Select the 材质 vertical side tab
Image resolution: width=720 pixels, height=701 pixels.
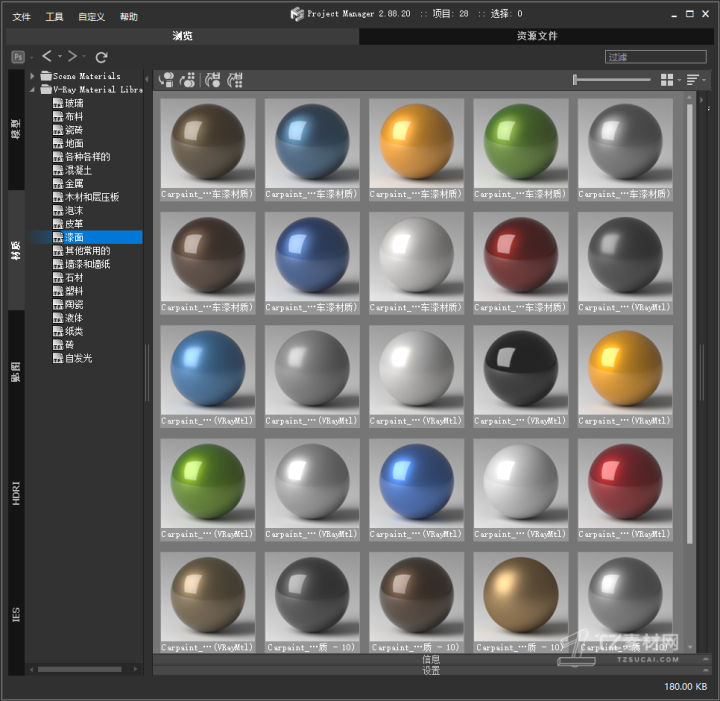(16, 250)
